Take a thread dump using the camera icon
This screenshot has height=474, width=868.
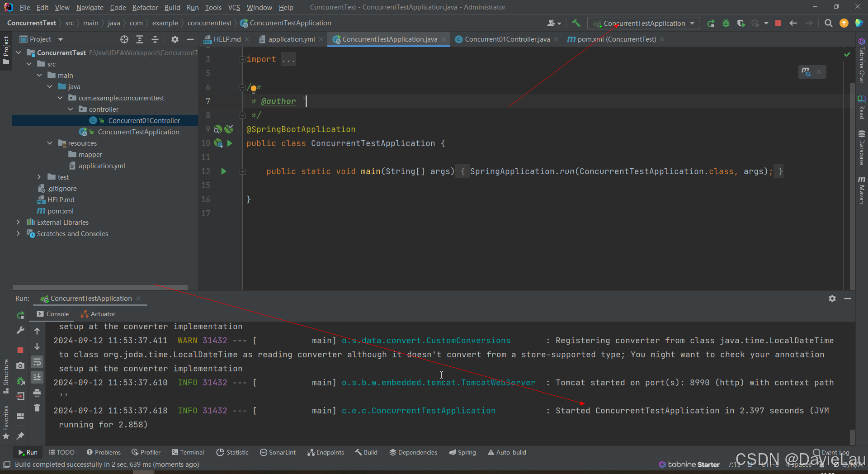click(20, 366)
